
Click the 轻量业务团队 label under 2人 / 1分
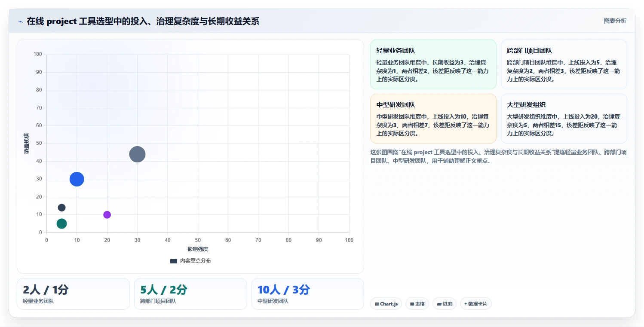pos(38,301)
